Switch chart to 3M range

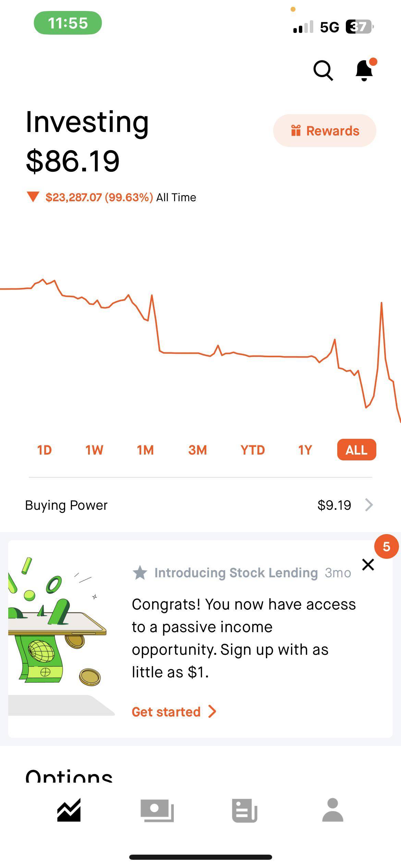point(197,450)
